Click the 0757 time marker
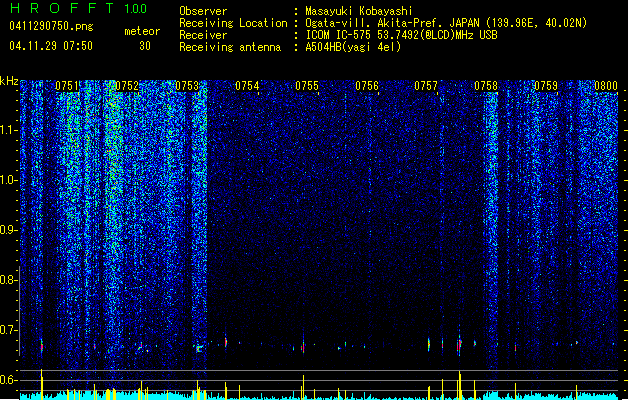 [426, 86]
